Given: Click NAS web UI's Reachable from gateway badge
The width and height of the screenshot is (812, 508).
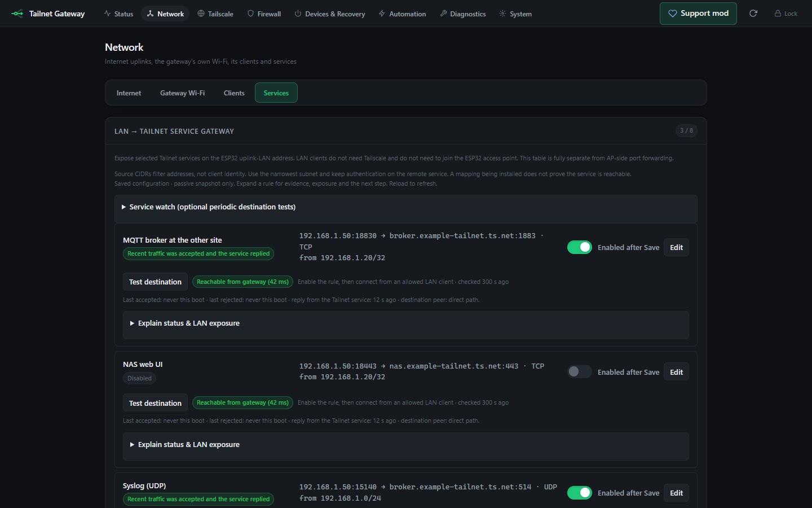Looking at the screenshot, I should tap(242, 402).
